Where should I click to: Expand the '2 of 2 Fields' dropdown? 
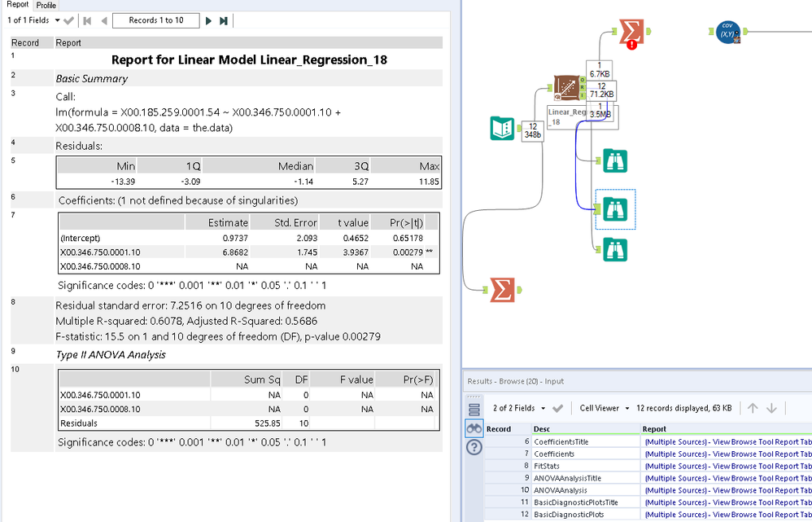click(517, 408)
